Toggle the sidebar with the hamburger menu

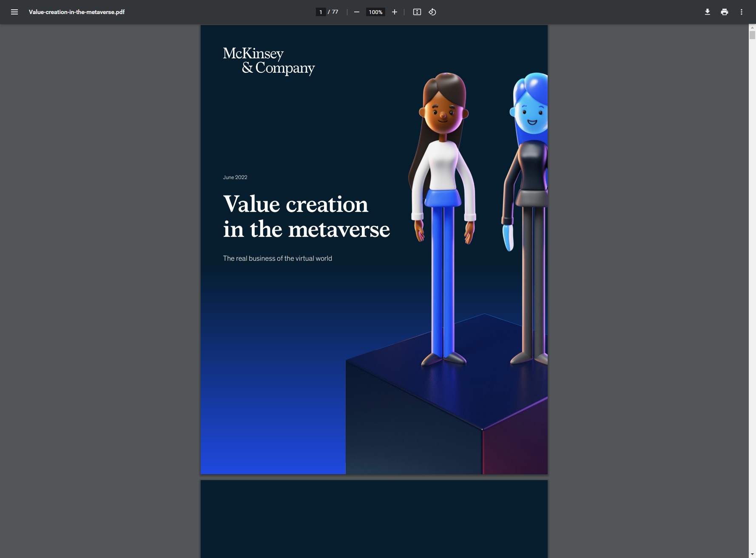pos(14,12)
